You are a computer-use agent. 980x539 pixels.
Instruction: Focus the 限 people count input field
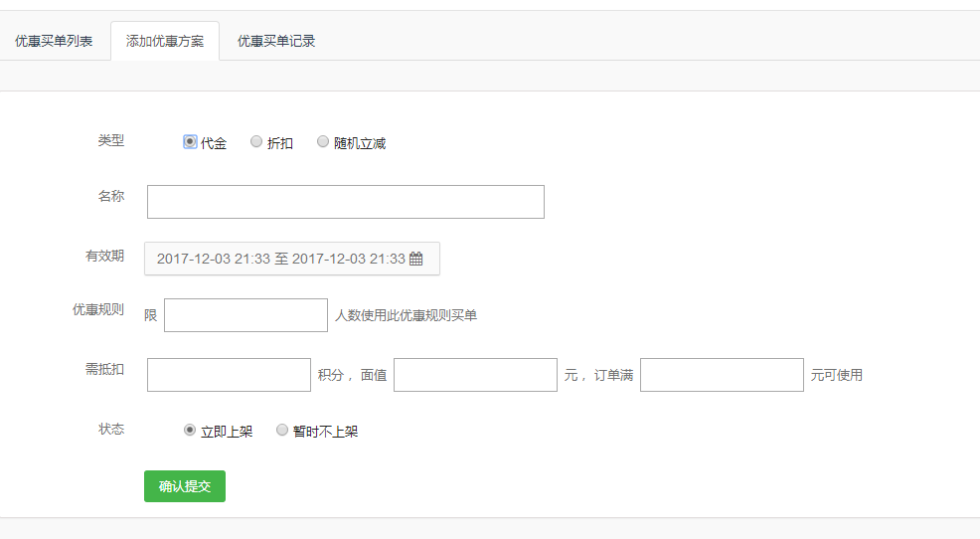245,315
